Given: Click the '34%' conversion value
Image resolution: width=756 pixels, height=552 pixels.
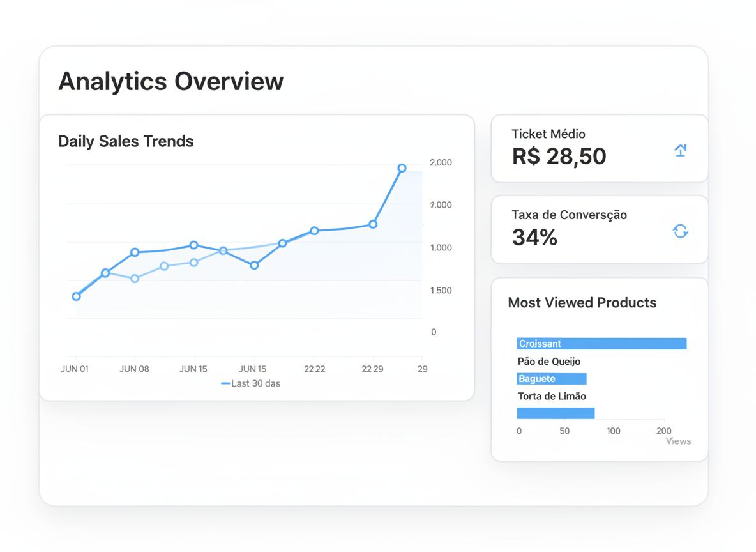Looking at the screenshot, I should tap(534, 238).
